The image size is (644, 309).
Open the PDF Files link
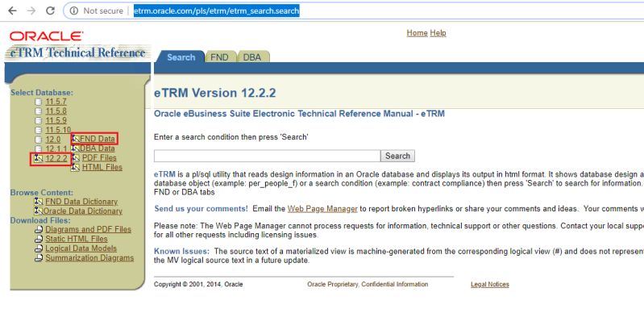pyautogui.click(x=99, y=158)
